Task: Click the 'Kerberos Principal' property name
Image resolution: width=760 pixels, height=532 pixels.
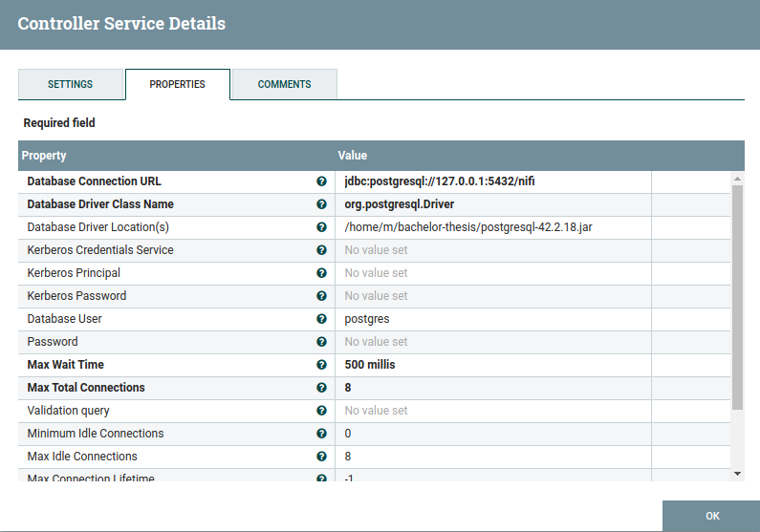Action: click(74, 273)
